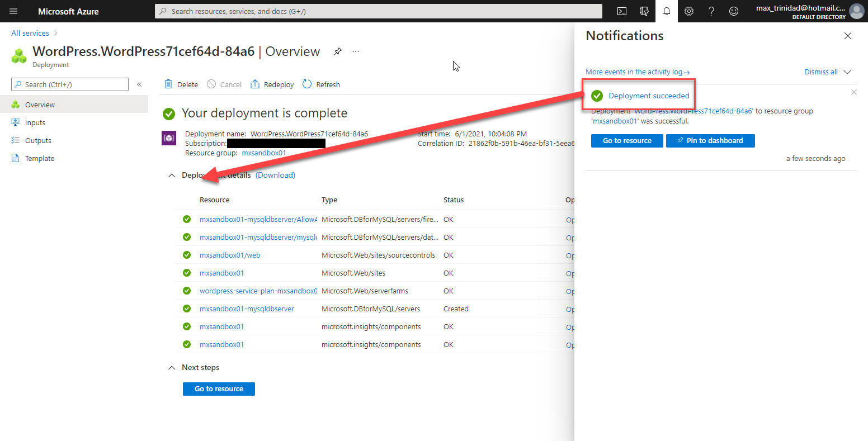Click mxsandbox01 link in notification message

[x=615, y=121]
